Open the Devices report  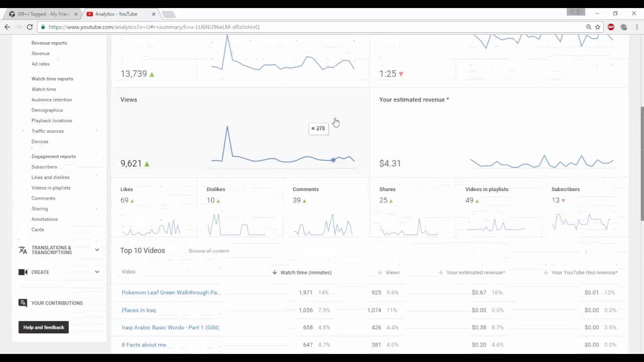coord(40,142)
